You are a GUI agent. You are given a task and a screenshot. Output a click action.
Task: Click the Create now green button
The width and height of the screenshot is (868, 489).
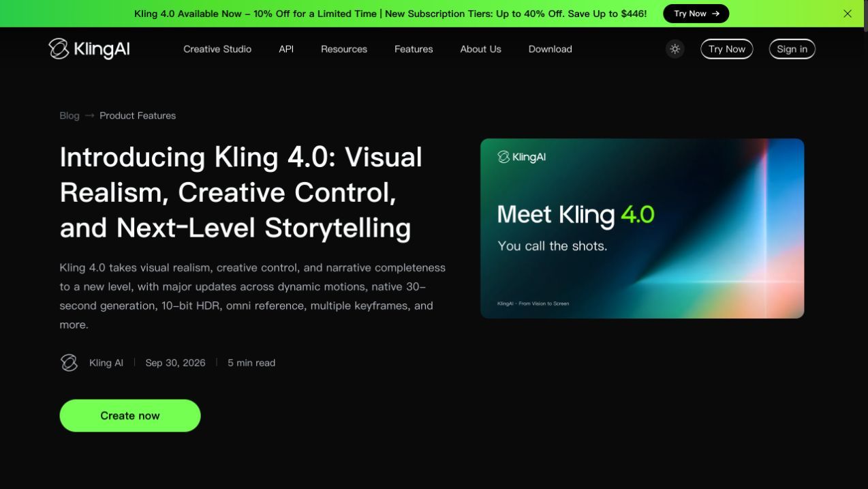(x=130, y=415)
